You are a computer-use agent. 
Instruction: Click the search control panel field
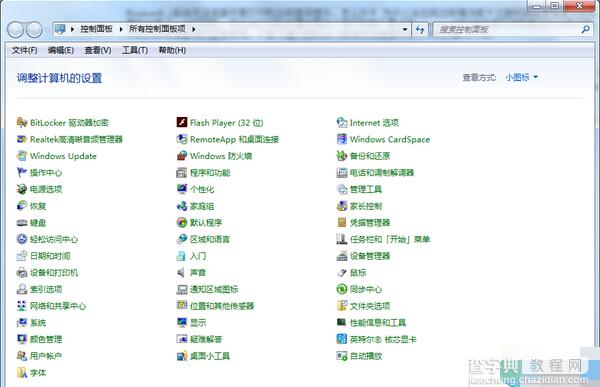point(512,29)
